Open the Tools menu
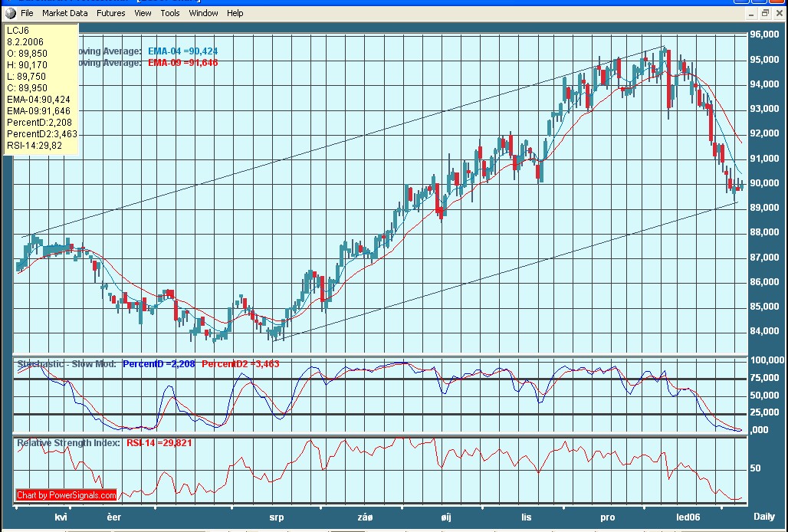 170,13
